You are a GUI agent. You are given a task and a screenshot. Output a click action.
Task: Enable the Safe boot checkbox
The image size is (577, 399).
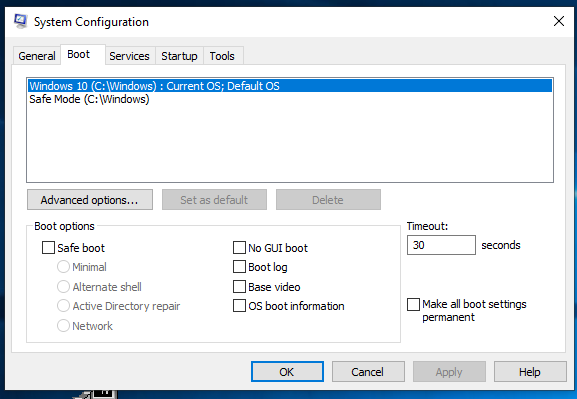coord(48,248)
